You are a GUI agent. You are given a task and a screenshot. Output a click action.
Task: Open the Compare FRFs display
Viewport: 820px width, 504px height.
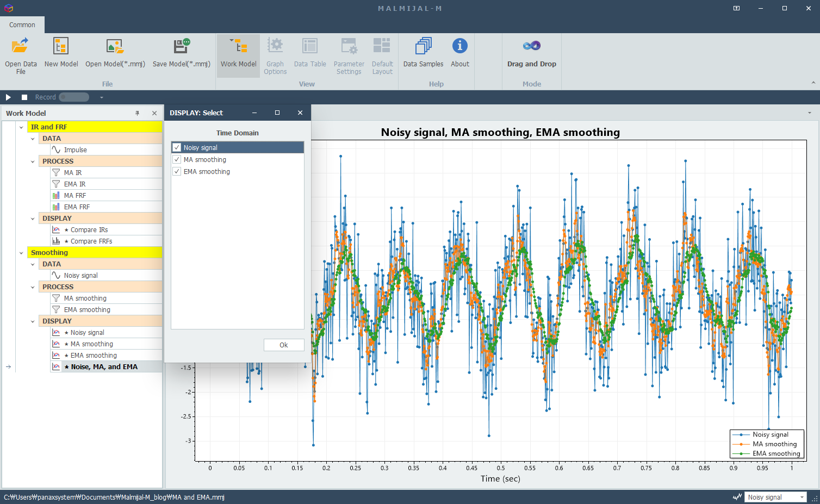(x=106, y=241)
